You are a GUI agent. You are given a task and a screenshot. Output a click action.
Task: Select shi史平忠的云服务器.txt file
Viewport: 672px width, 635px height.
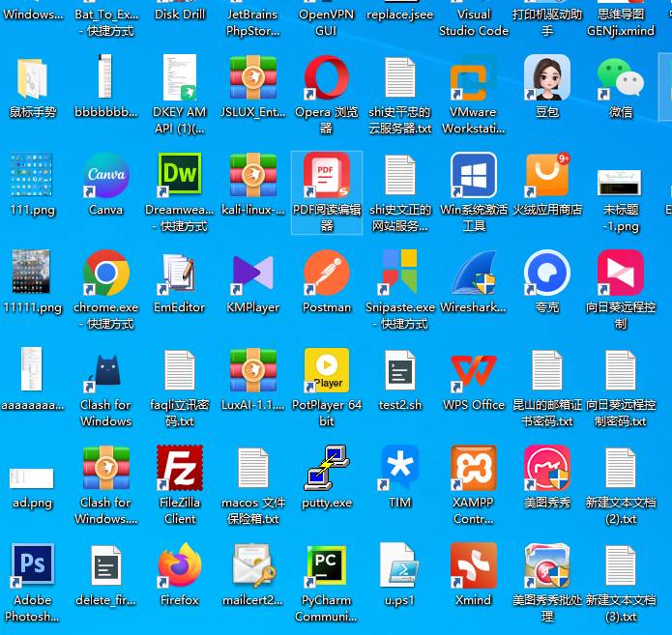[x=400, y=77]
